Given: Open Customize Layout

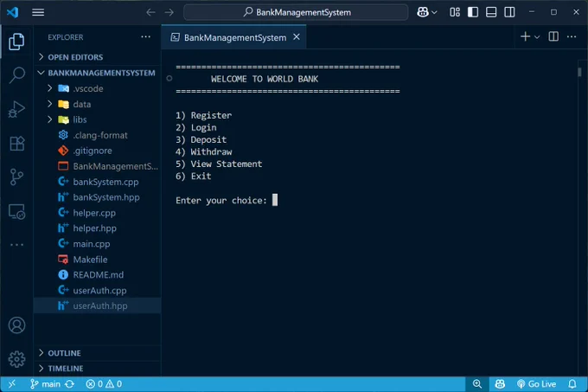Looking at the screenshot, I should 455,12.
